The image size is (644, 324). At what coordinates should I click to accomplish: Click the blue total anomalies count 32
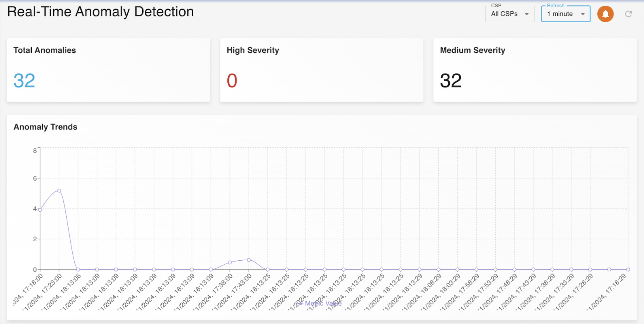[24, 81]
